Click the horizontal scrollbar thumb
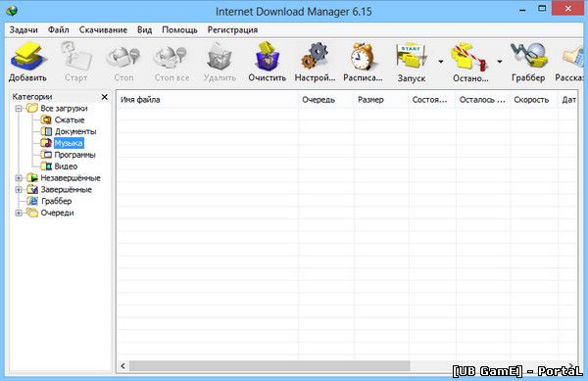588x381 pixels. pyautogui.click(x=269, y=366)
